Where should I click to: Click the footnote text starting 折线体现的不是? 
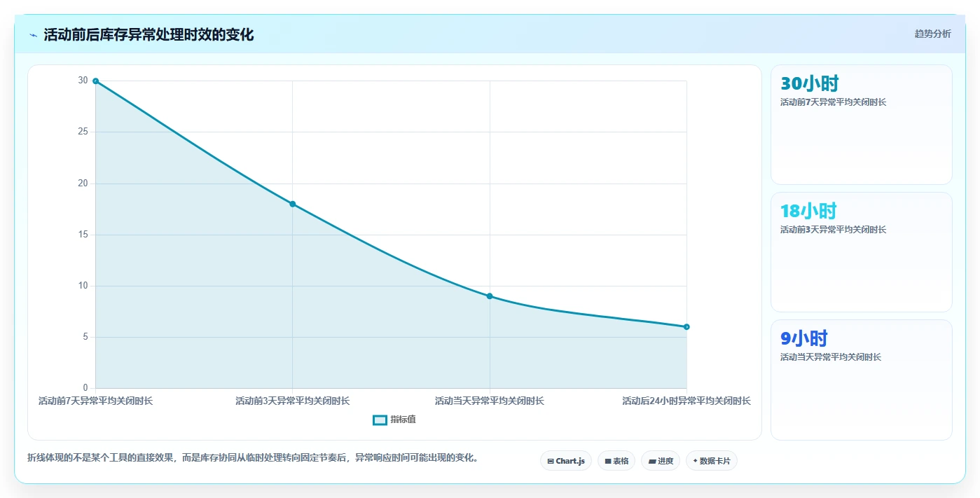(254, 458)
